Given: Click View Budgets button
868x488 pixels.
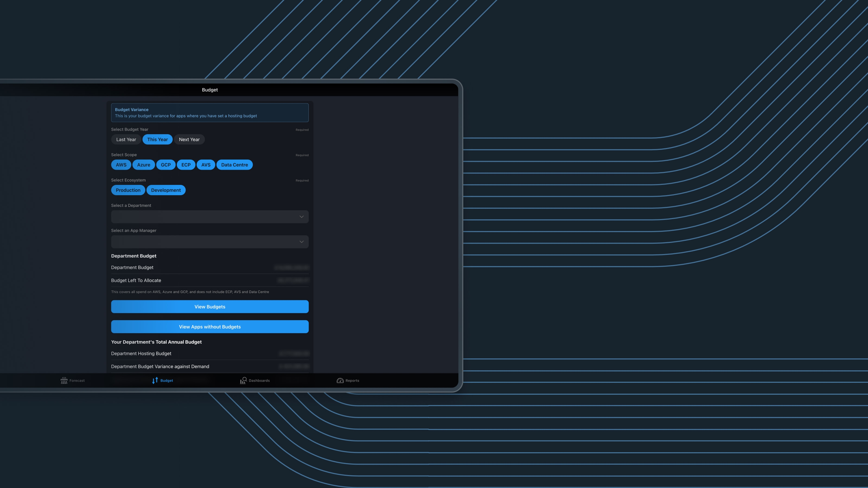Looking at the screenshot, I should pos(210,306).
